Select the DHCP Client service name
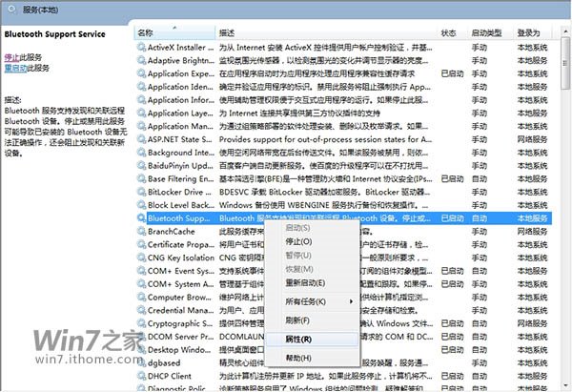The height and width of the screenshot is (392, 572). pos(170,376)
